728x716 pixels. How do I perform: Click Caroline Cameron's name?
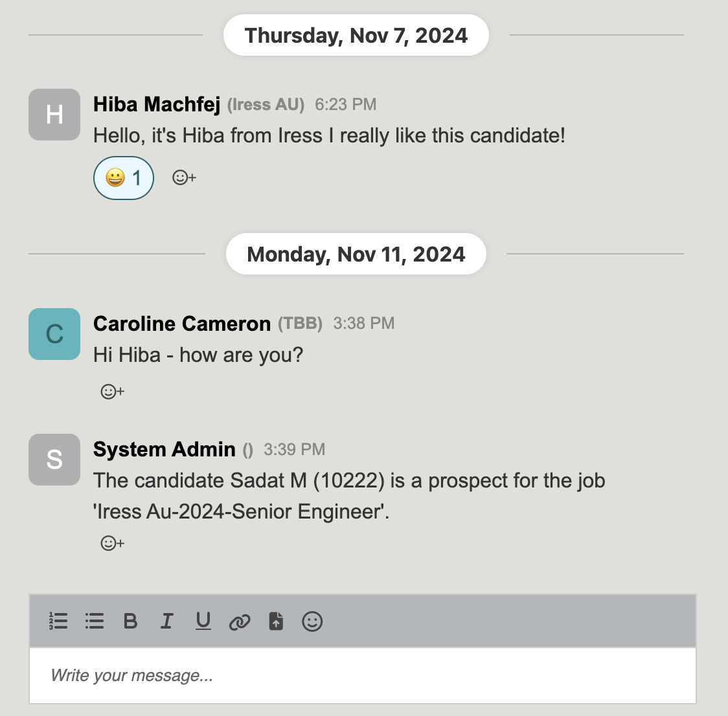coord(182,323)
